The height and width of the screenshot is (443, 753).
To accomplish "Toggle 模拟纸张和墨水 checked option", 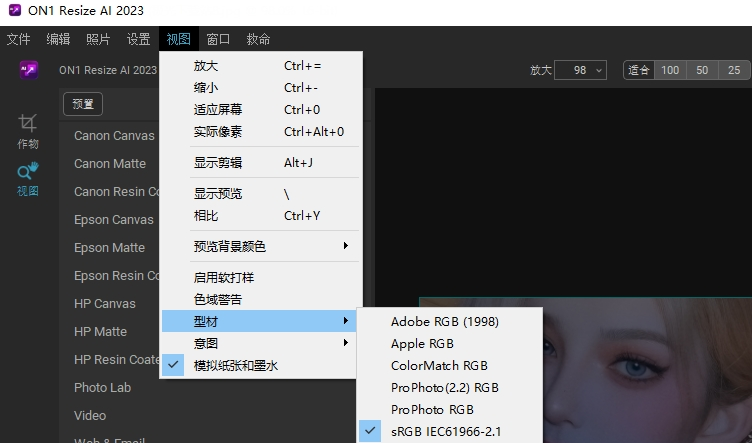I will (236, 366).
